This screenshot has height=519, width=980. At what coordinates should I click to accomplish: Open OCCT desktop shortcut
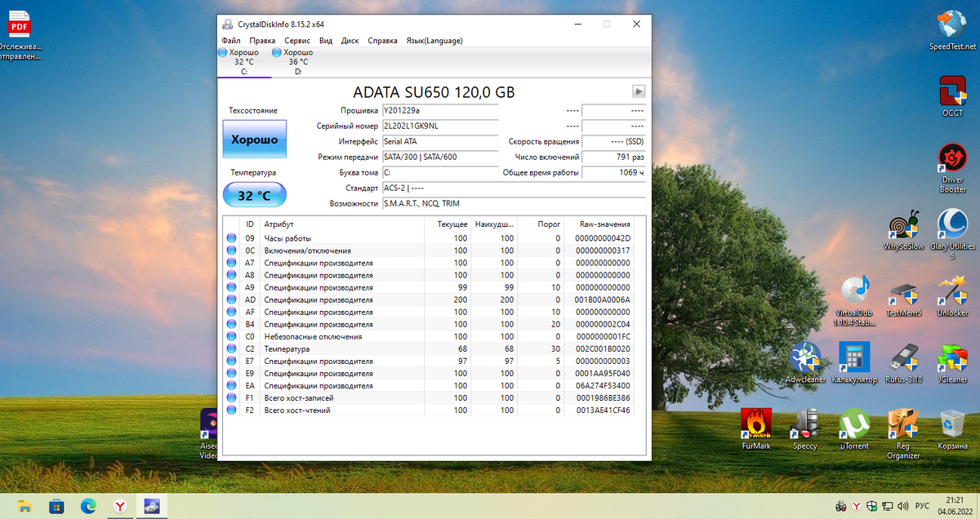952,95
